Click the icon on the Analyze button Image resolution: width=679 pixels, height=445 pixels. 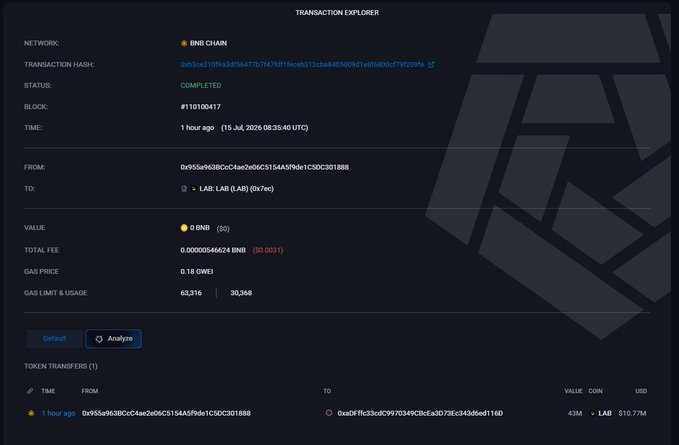(99, 339)
